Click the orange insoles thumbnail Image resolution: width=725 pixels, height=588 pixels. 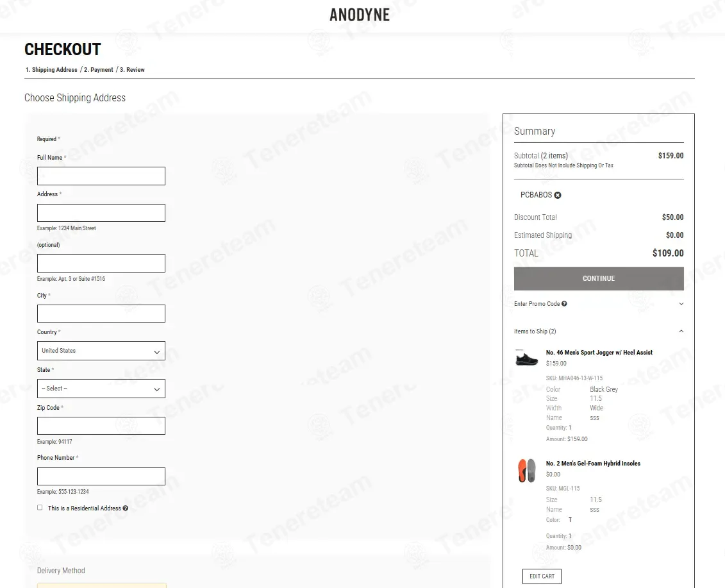click(527, 471)
